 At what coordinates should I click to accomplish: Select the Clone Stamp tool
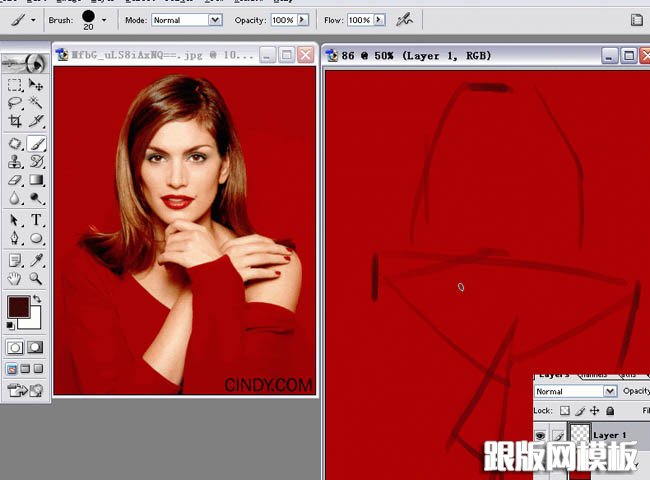pos(15,160)
